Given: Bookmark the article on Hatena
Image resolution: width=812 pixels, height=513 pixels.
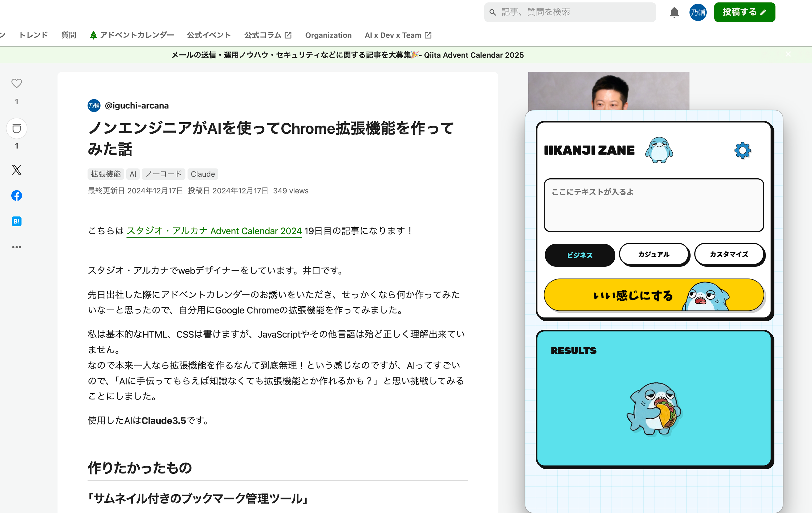Looking at the screenshot, I should click(x=16, y=221).
